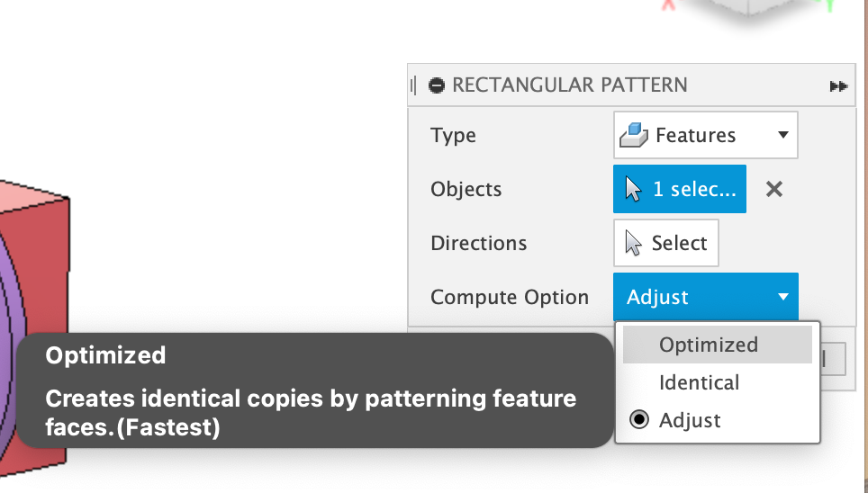This screenshot has height=493, width=868.
Task: Clear the Objects selection with X icon
Action: tap(773, 189)
